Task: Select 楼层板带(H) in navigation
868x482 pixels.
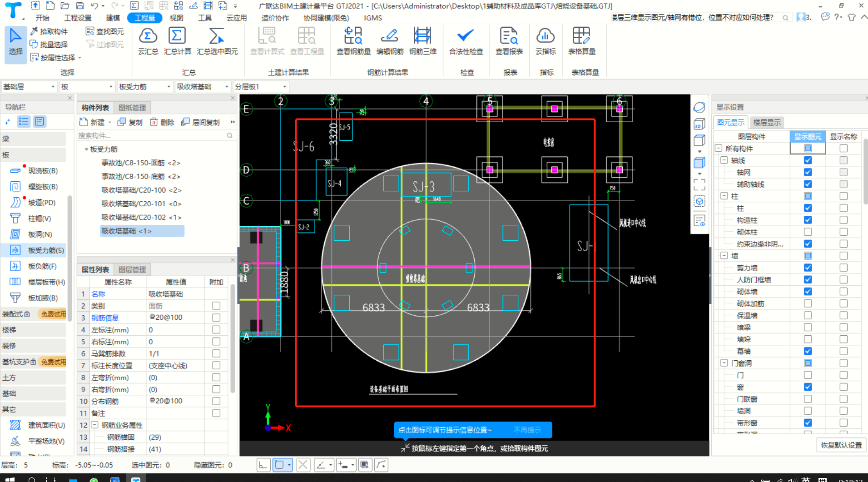Action: pos(38,282)
